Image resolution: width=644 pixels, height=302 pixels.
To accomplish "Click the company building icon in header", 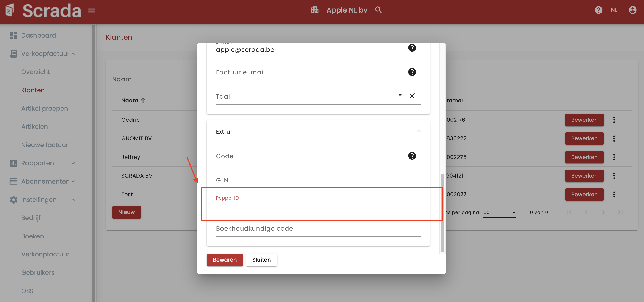I will (x=315, y=10).
